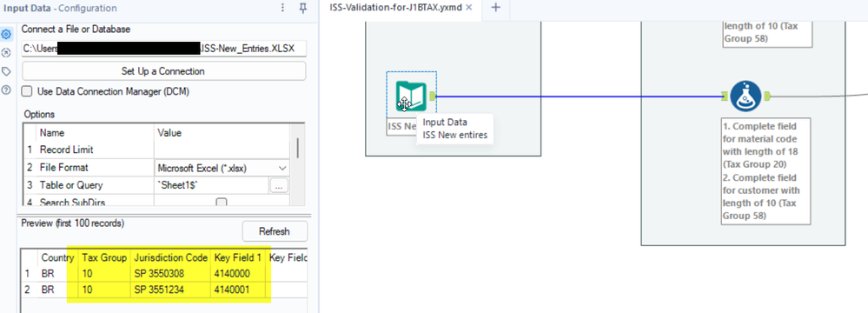
Task: Refresh the data preview
Action: click(275, 231)
